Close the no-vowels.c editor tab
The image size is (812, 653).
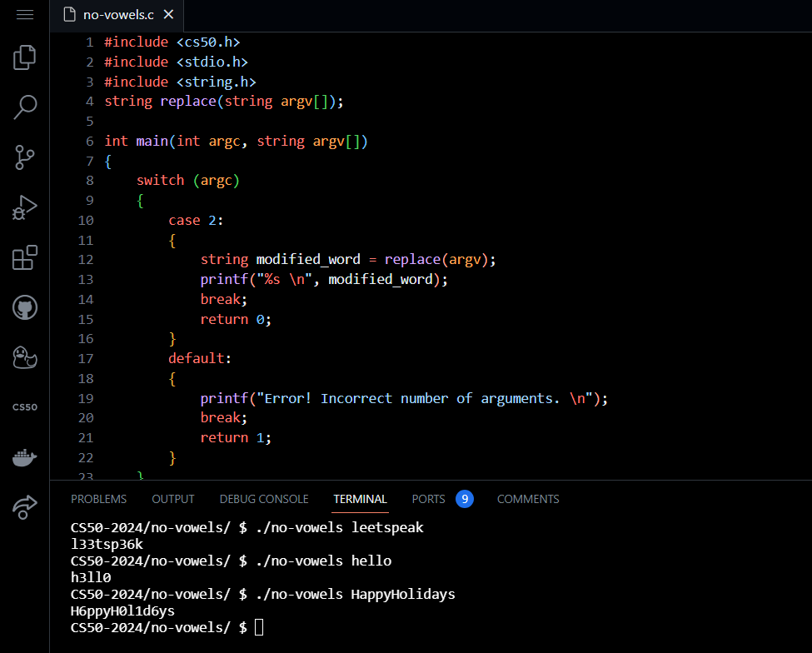tap(168, 14)
